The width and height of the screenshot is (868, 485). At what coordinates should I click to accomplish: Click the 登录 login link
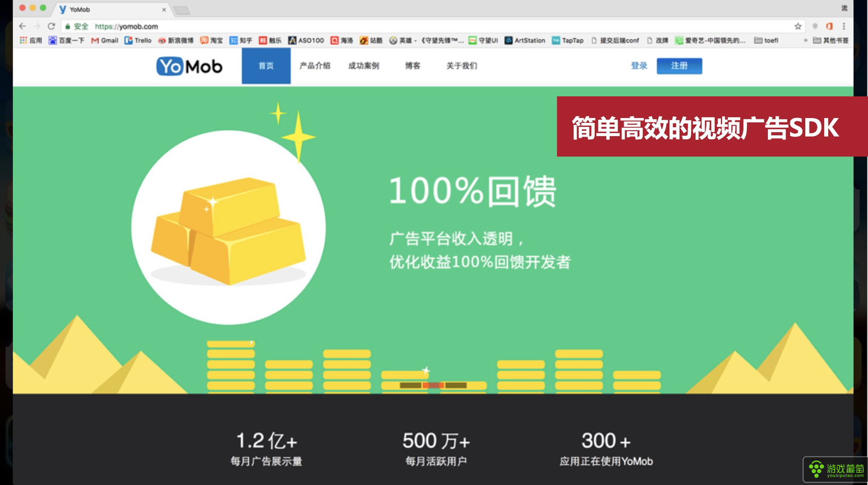639,66
